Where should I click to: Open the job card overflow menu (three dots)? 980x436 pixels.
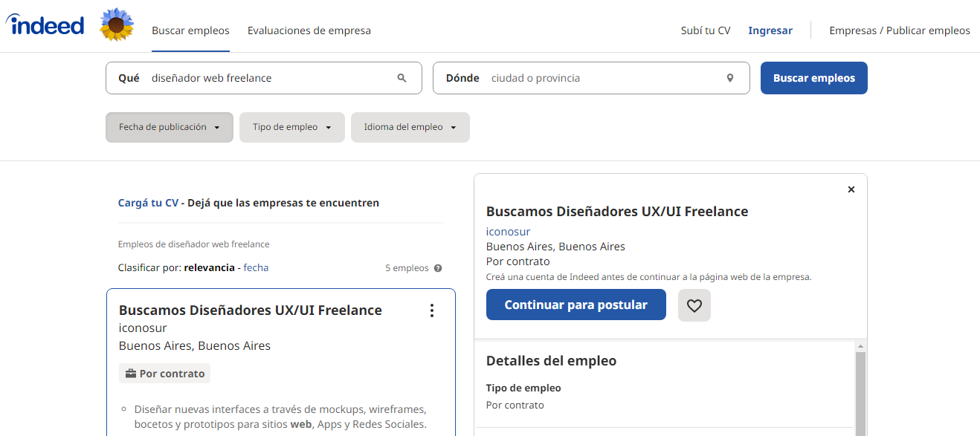[x=432, y=310]
